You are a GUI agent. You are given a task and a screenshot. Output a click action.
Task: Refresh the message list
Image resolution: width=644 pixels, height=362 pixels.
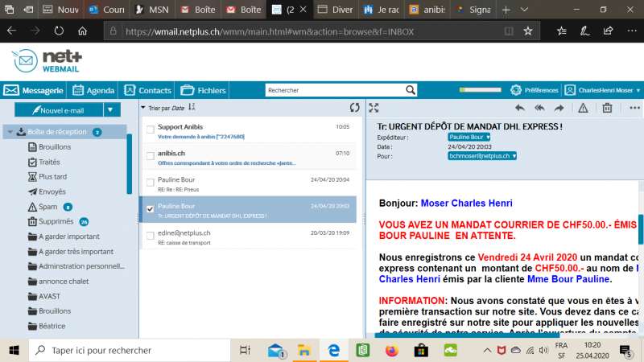[x=354, y=108]
